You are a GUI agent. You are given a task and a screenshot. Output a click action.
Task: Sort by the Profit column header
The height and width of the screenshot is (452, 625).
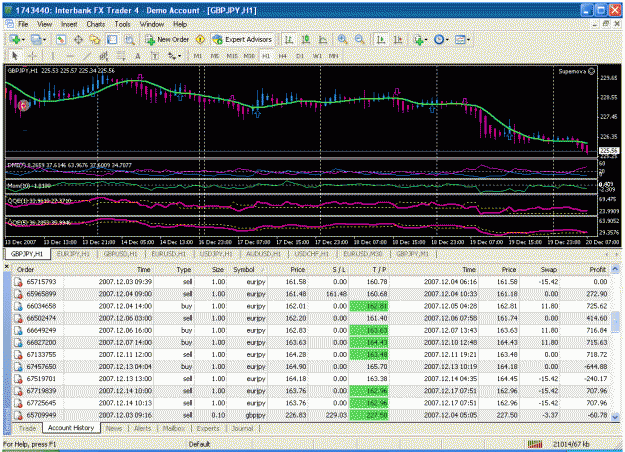(x=584, y=269)
